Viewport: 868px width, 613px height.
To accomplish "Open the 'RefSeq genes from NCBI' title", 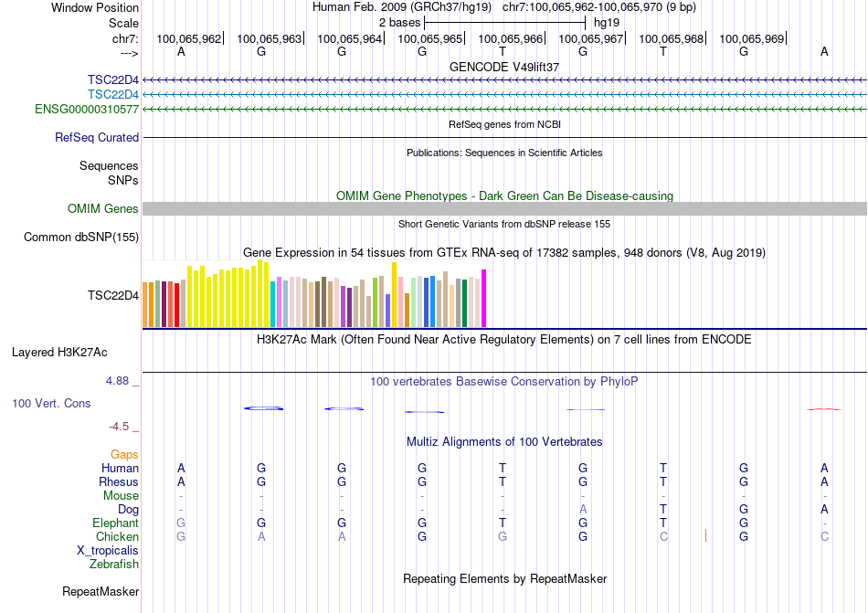I will pos(504,124).
